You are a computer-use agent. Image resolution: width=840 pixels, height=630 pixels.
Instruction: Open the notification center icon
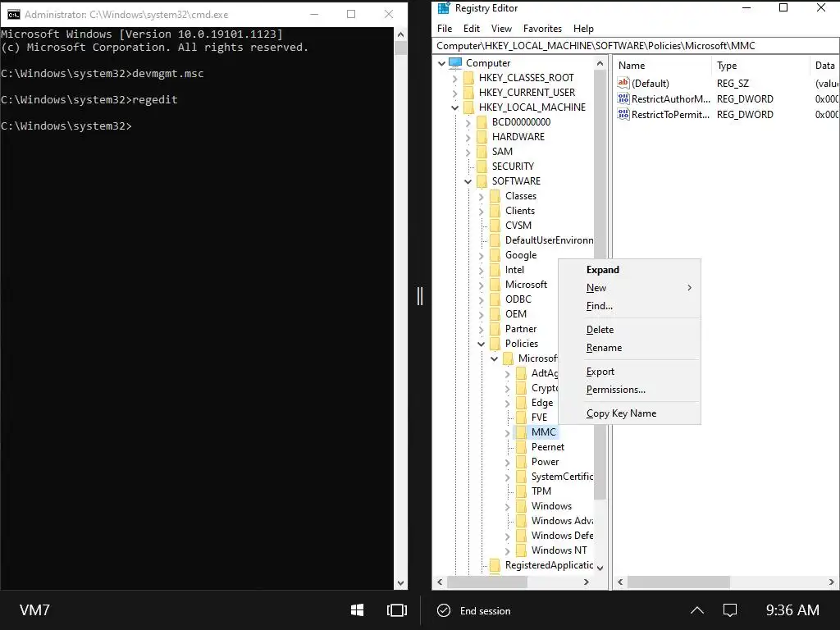[729, 610]
